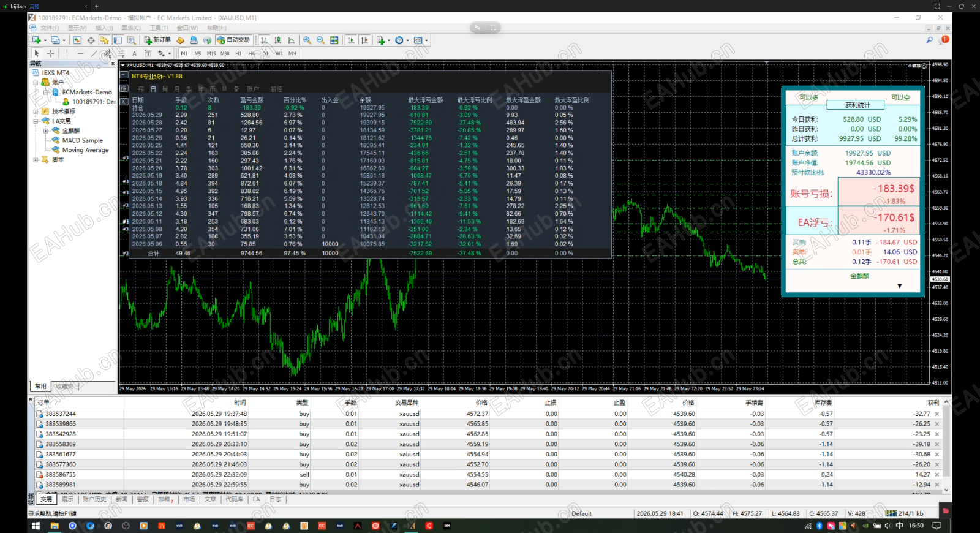Viewport: 980px width, 533px height.
Task: Collapse the EA交易 tree node
Action: click(36, 121)
